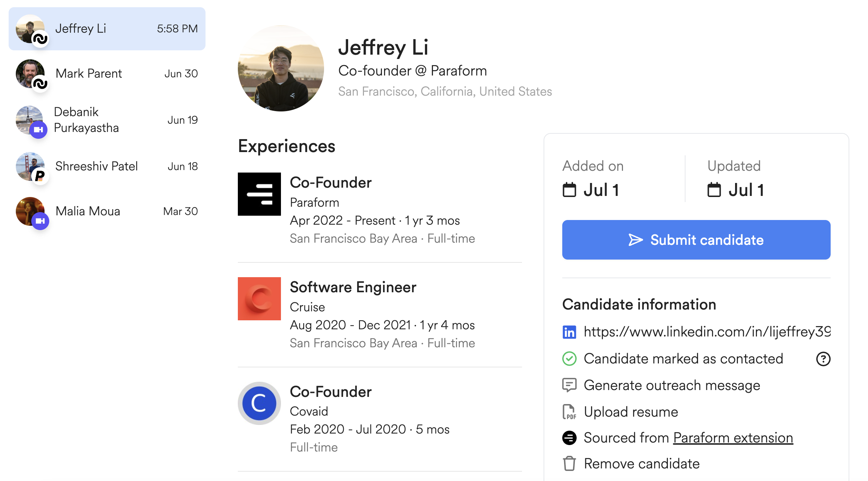Select Debanik Purkayastha in candidate list
The image size is (868, 481).
click(x=107, y=120)
